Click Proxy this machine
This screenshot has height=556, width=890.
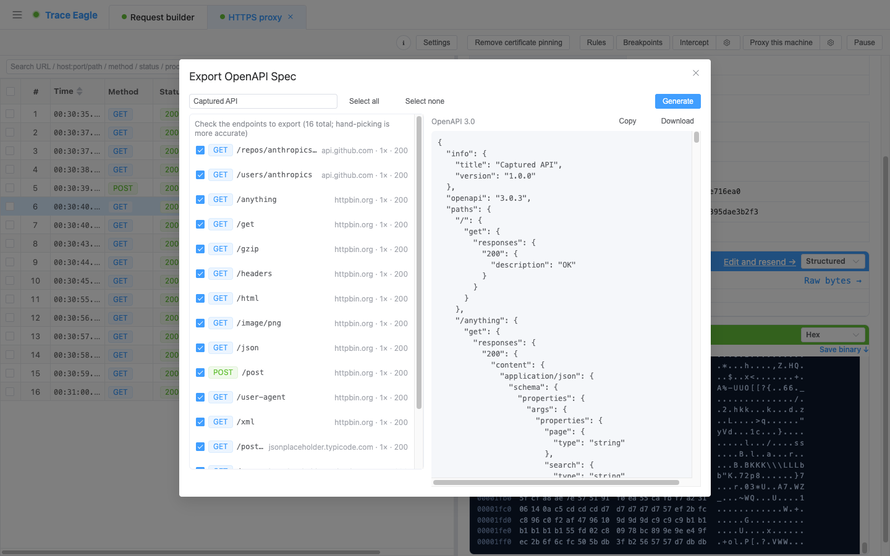pyautogui.click(x=781, y=43)
